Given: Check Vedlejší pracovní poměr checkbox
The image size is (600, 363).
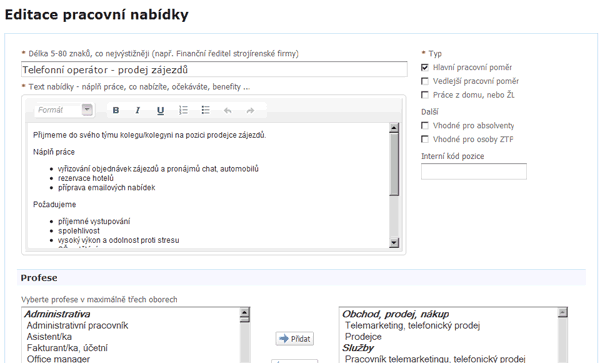Looking at the screenshot, I should [425, 81].
